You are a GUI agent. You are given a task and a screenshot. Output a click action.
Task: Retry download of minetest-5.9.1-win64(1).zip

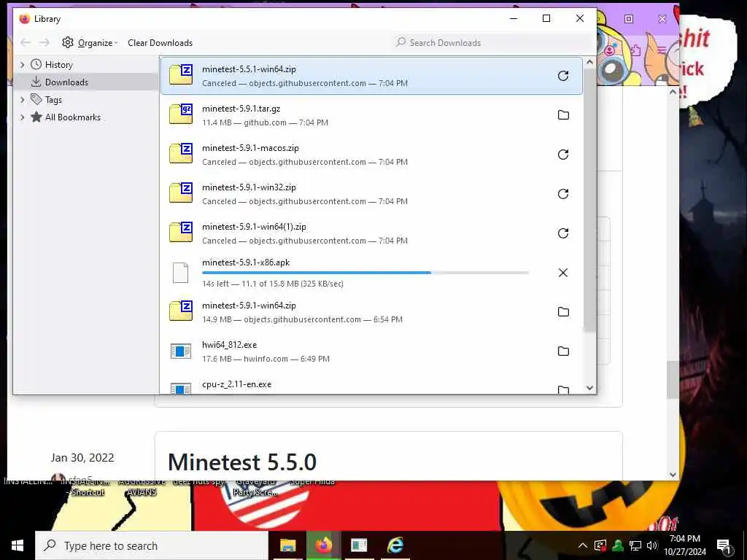(562, 233)
